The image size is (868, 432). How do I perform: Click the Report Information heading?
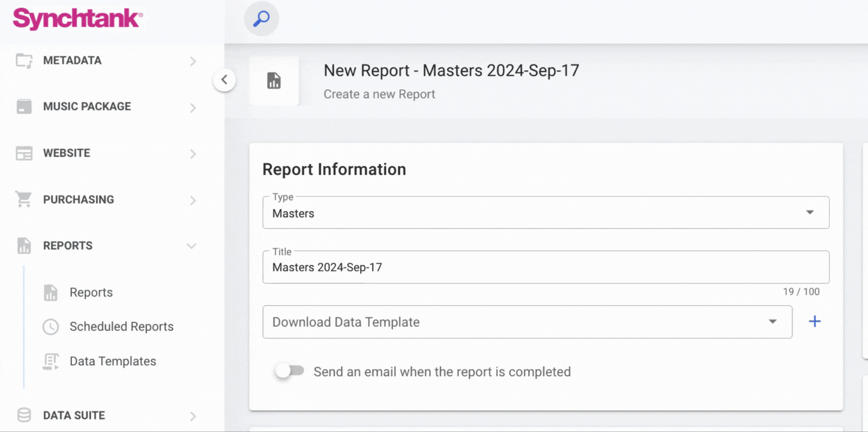[334, 169]
